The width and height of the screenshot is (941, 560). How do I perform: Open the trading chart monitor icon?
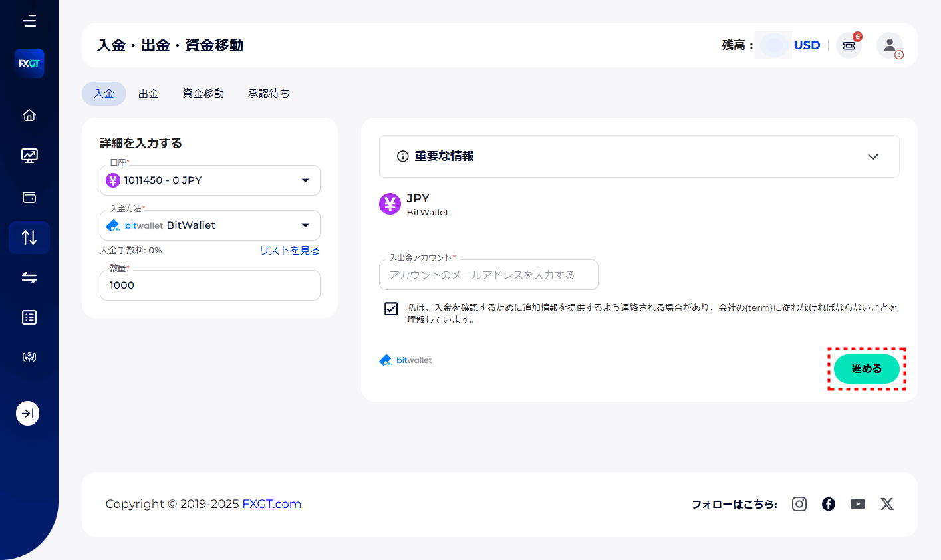(29, 156)
